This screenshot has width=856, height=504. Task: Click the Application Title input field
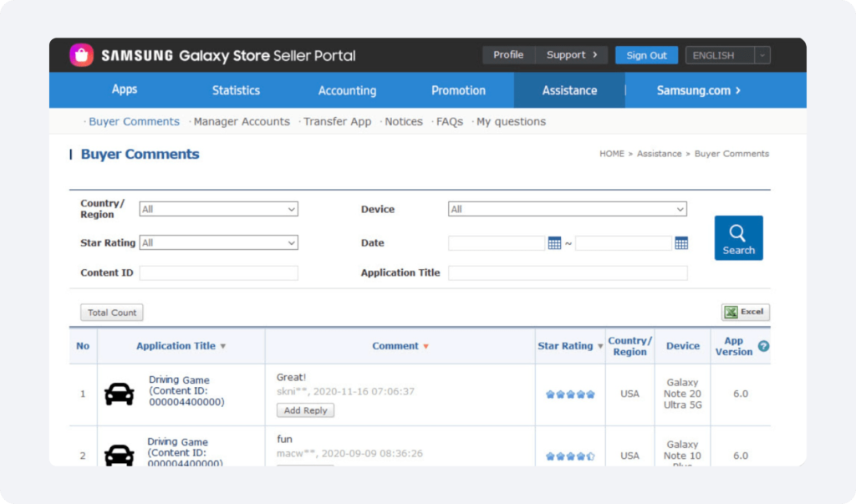568,272
